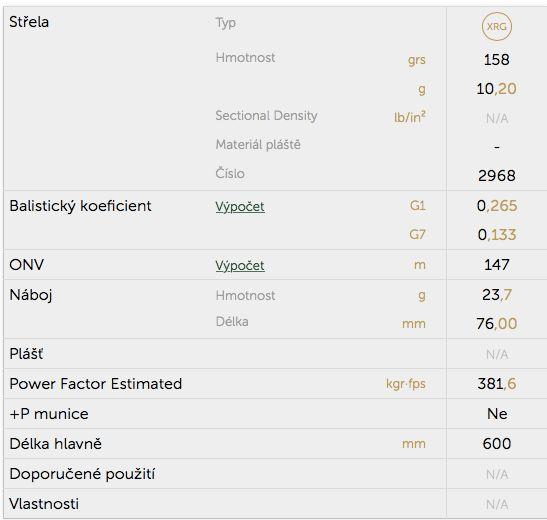This screenshot has width=547, height=520.
Task: Click the Vlastnosti row label
Action: 44,504
